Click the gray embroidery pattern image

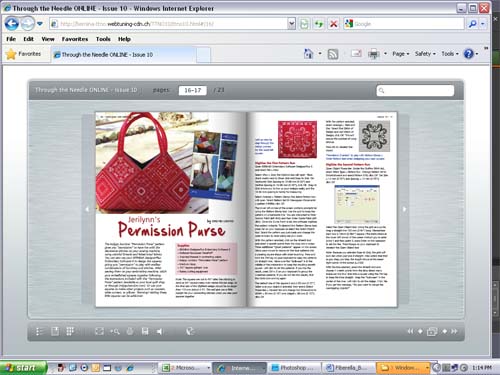tap(374, 136)
